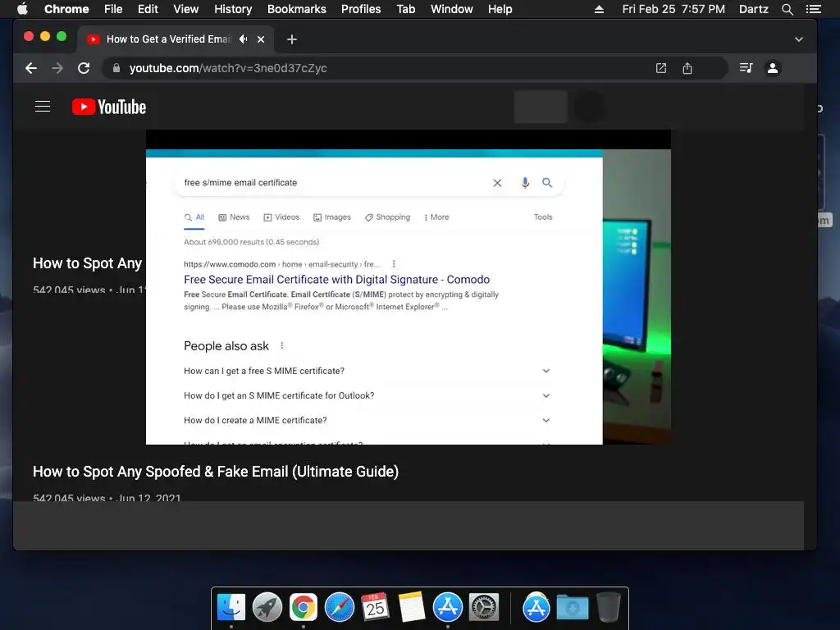The height and width of the screenshot is (630, 840).
Task: Open the three-dot menu next to comodo.com result
Action: [394, 264]
